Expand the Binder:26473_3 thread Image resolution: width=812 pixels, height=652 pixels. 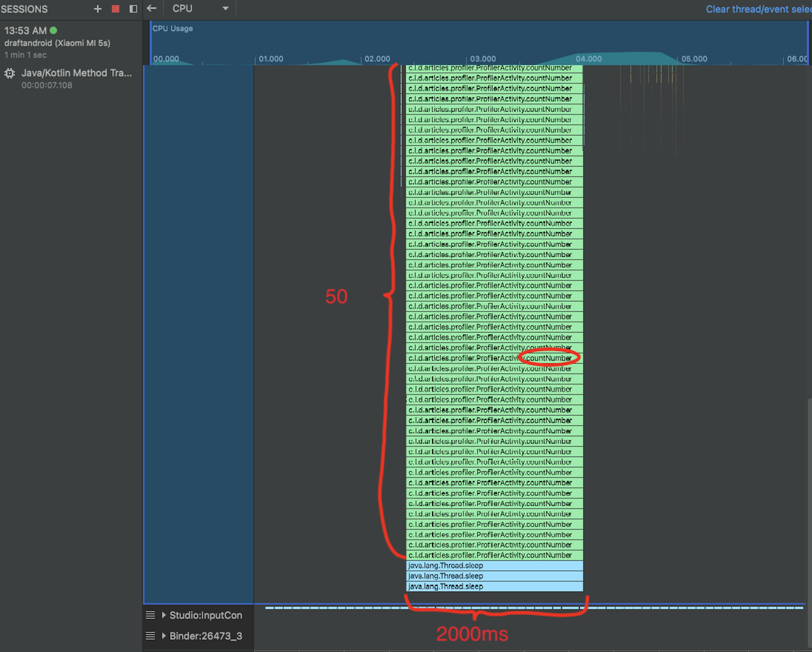point(164,636)
